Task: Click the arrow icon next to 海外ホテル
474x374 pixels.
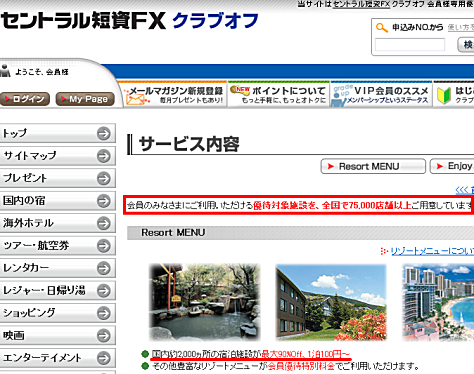Action: [104, 223]
